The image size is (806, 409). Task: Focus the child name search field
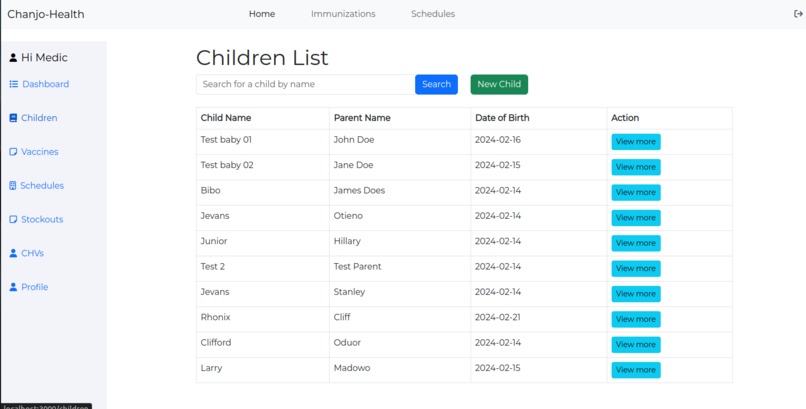click(306, 84)
